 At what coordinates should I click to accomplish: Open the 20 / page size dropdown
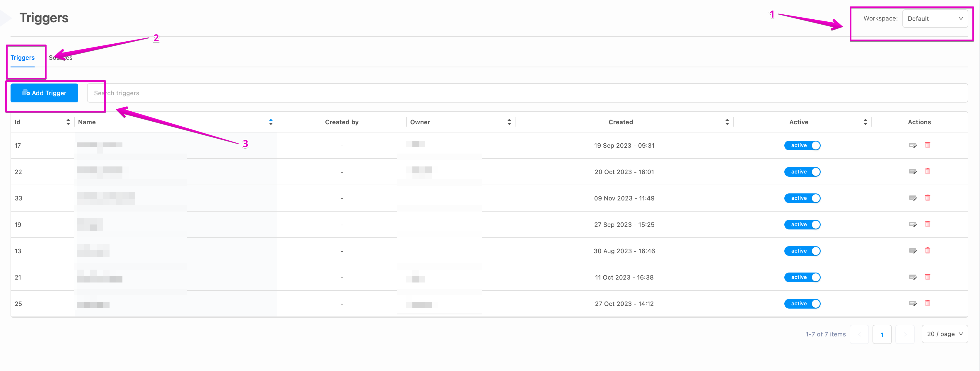coord(944,334)
